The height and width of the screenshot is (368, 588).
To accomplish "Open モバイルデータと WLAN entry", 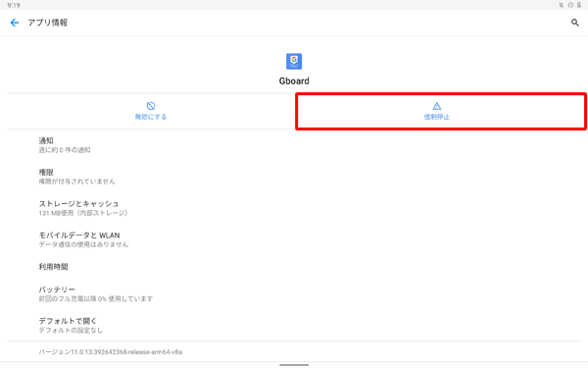I will click(x=294, y=239).
